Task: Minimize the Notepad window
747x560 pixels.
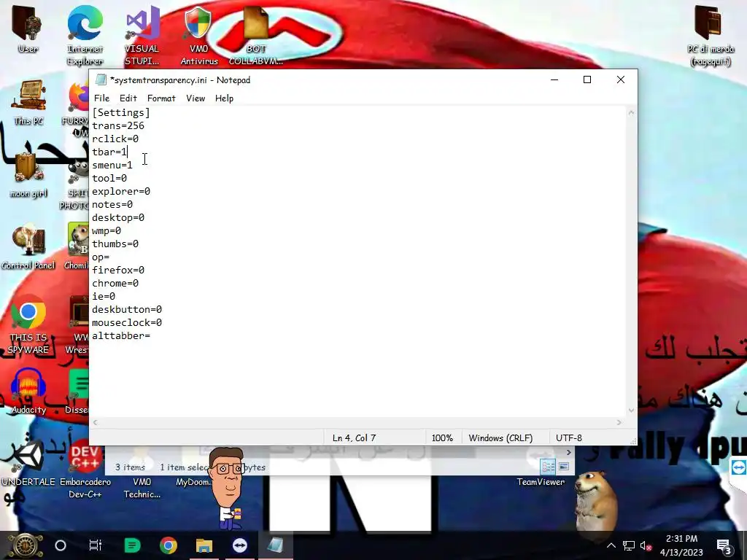Action: coord(554,79)
